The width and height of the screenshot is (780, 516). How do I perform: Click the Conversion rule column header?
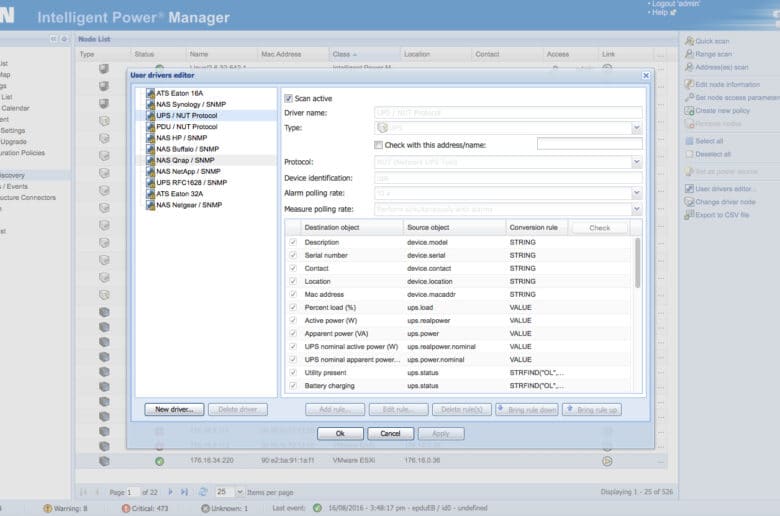[x=537, y=227]
